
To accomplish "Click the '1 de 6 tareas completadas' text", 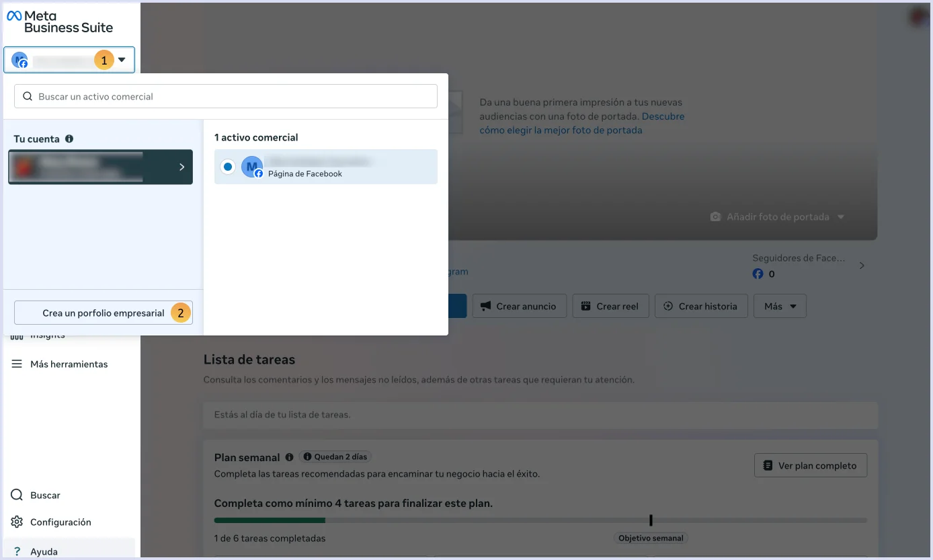I will pos(270,538).
